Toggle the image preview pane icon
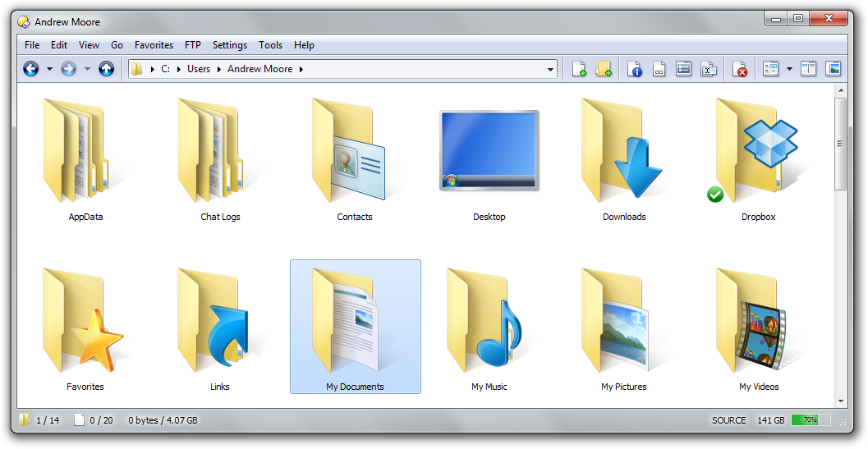Viewport: 868px width, 449px height. click(x=833, y=69)
